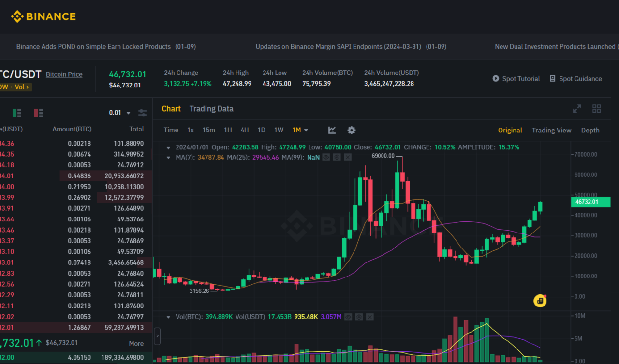Image resolution: width=619 pixels, height=364 pixels.
Task: Click the 69000.00 high marker label
Action: click(383, 156)
